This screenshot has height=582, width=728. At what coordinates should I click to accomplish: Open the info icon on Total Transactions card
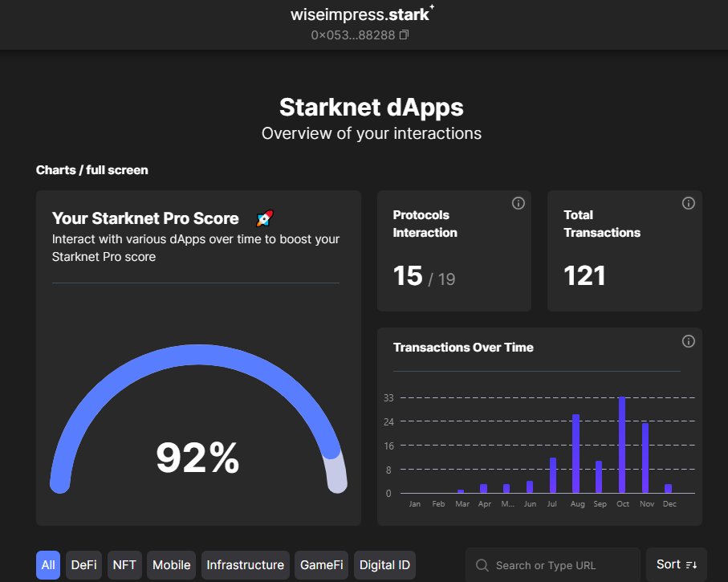688,203
